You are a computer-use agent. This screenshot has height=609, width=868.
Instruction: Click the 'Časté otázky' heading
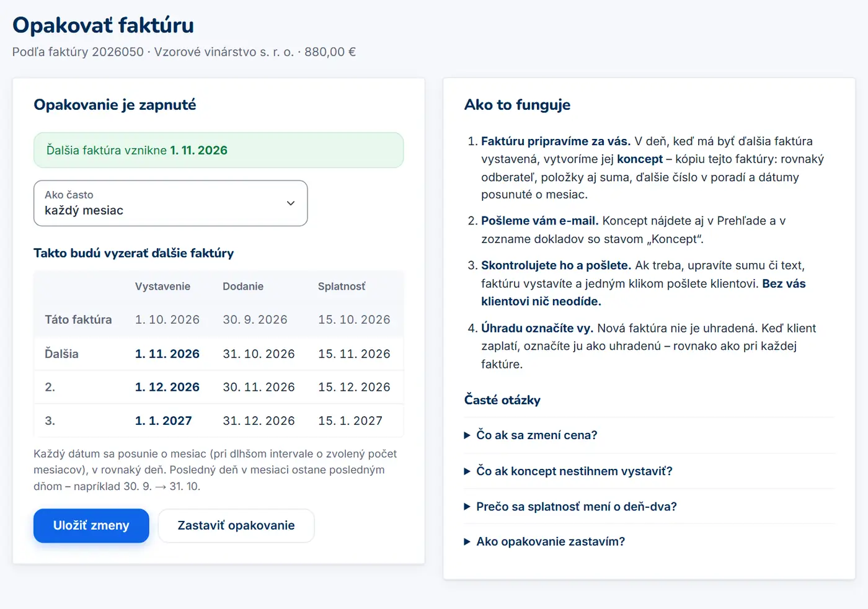click(x=502, y=400)
